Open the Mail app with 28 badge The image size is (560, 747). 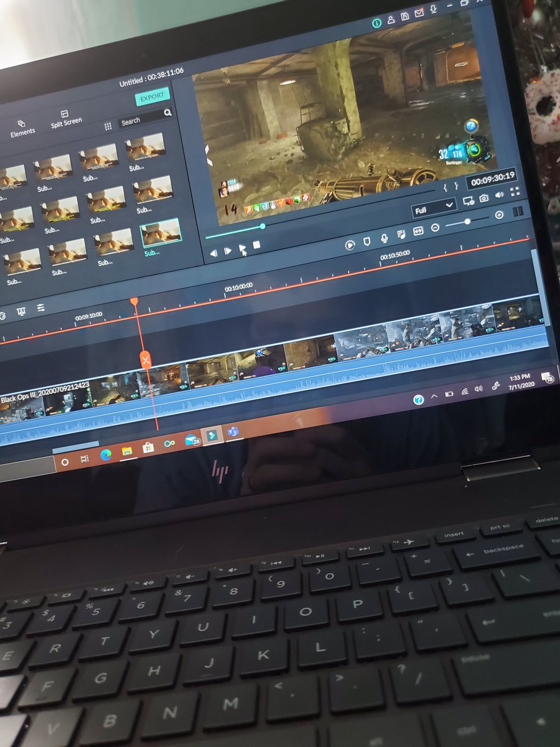coord(192,440)
